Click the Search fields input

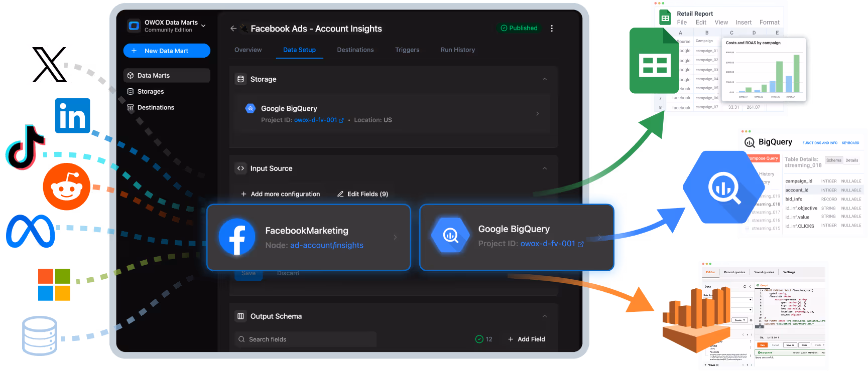[305, 339]
